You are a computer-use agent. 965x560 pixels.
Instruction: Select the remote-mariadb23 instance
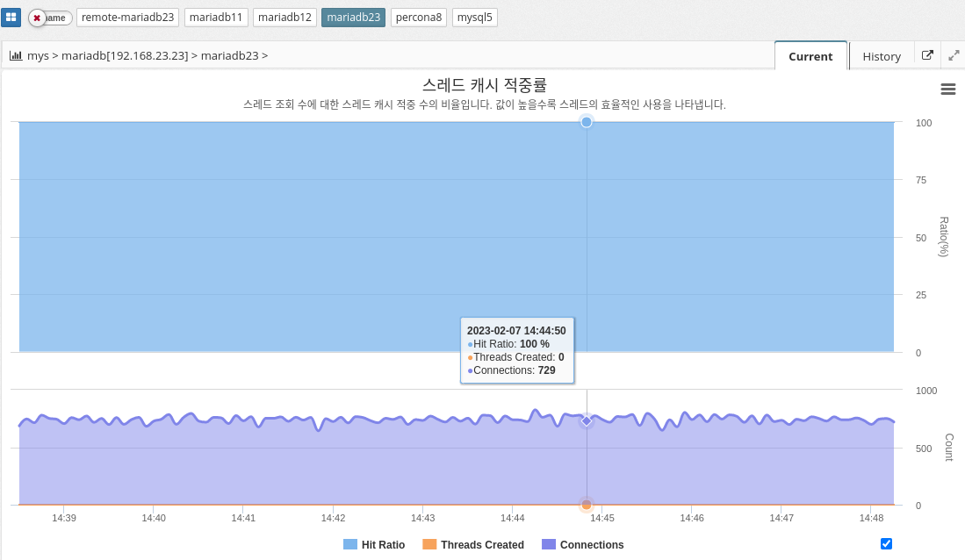pos(128,18)
